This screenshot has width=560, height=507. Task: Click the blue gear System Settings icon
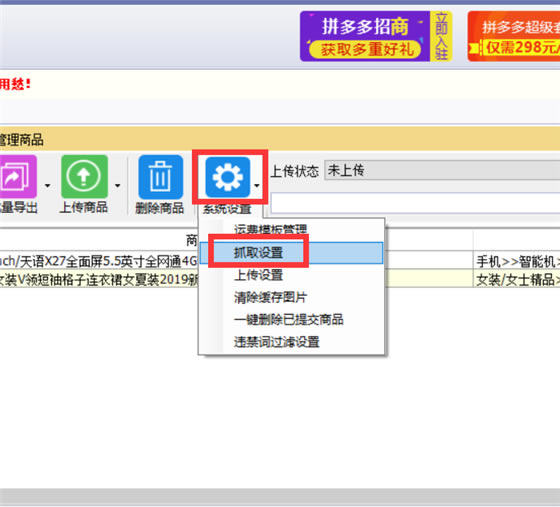[x=228, y=177]
